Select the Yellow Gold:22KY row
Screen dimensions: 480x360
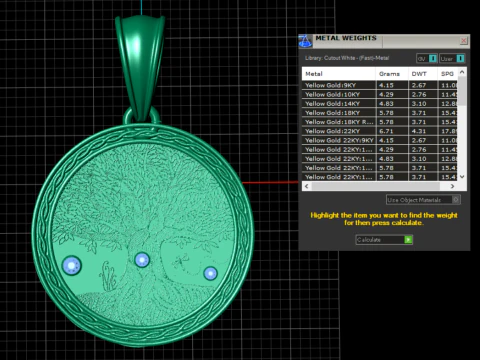point(380,131)
